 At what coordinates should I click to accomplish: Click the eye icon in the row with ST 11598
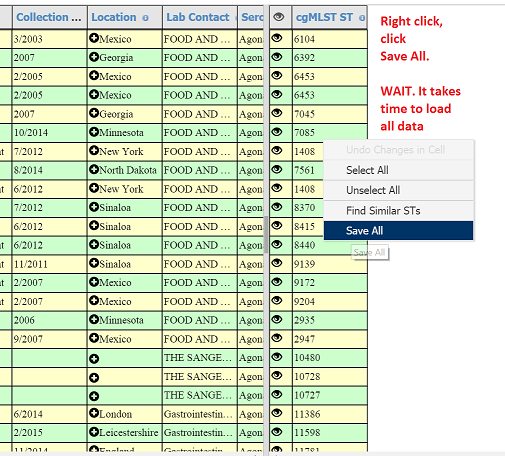pyautogui.click(x=277, y=432)
